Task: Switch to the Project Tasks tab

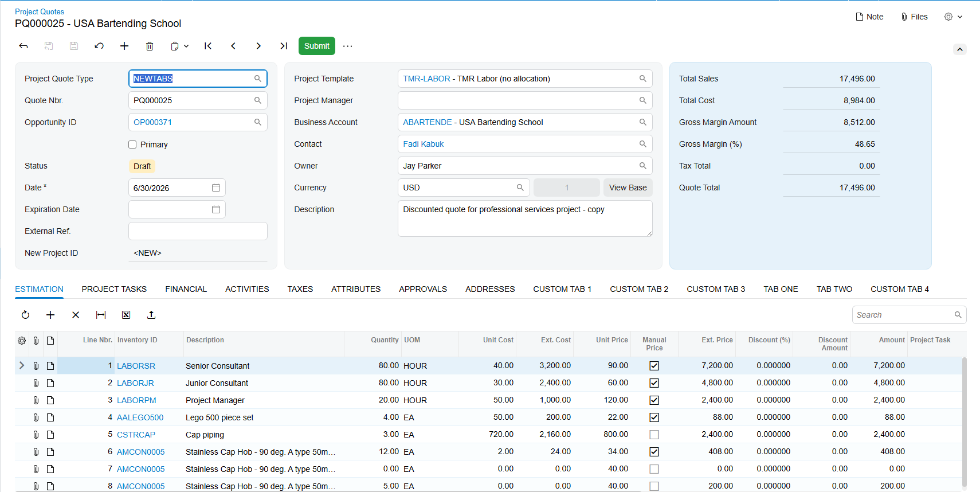Action: 114,289
